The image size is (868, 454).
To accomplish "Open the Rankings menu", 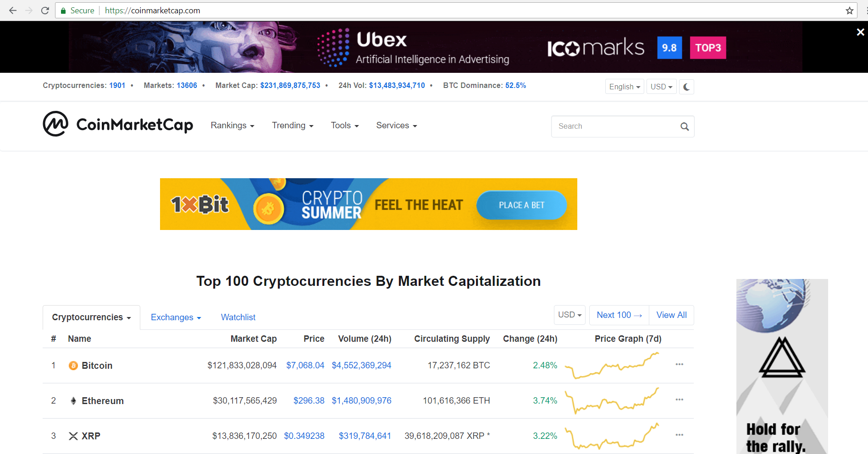I will point(232,125).
